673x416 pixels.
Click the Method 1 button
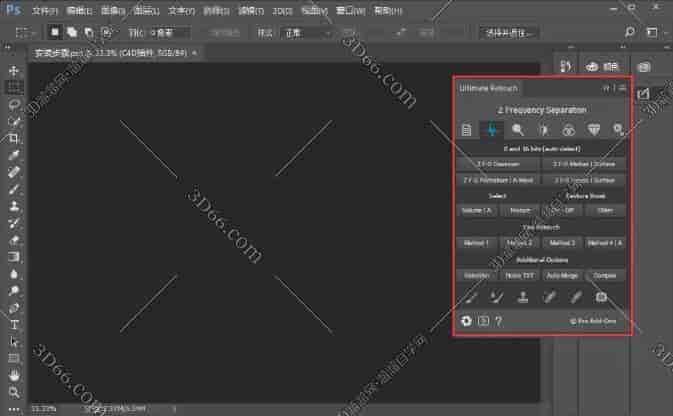pyautogui.click(x=474, y=242)
